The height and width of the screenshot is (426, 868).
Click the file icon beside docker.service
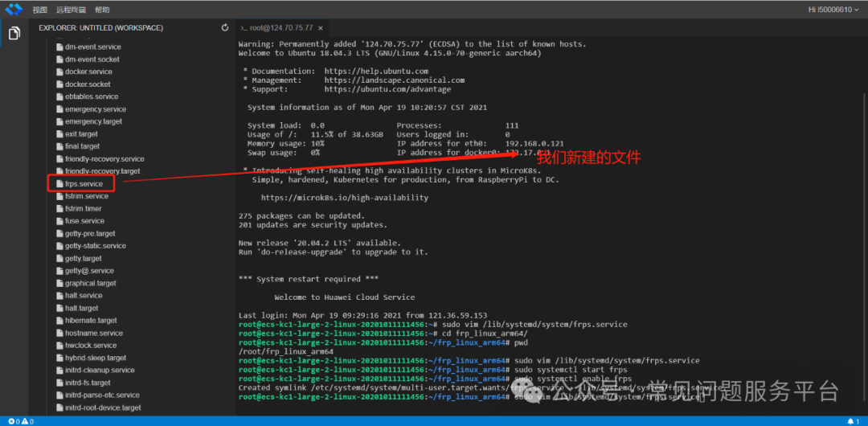pyautogui.click(x=59, y=72)
